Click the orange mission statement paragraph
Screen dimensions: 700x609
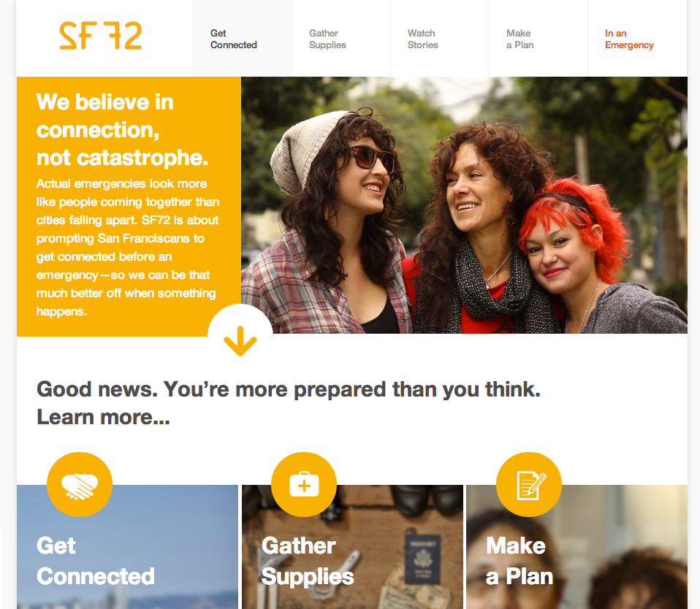point(128,247)
